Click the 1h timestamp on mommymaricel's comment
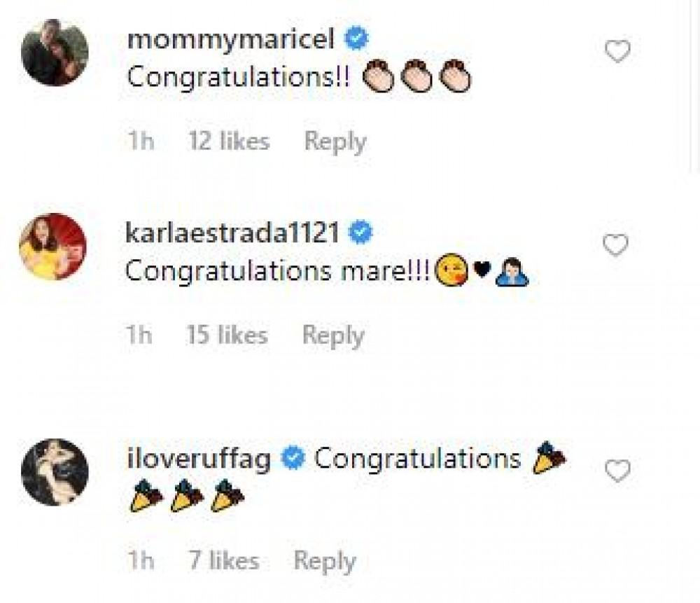 (140, 141)
